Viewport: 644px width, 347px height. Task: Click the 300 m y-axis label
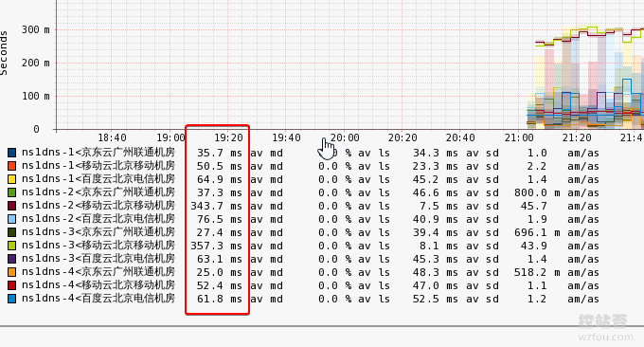coord(36,29)
